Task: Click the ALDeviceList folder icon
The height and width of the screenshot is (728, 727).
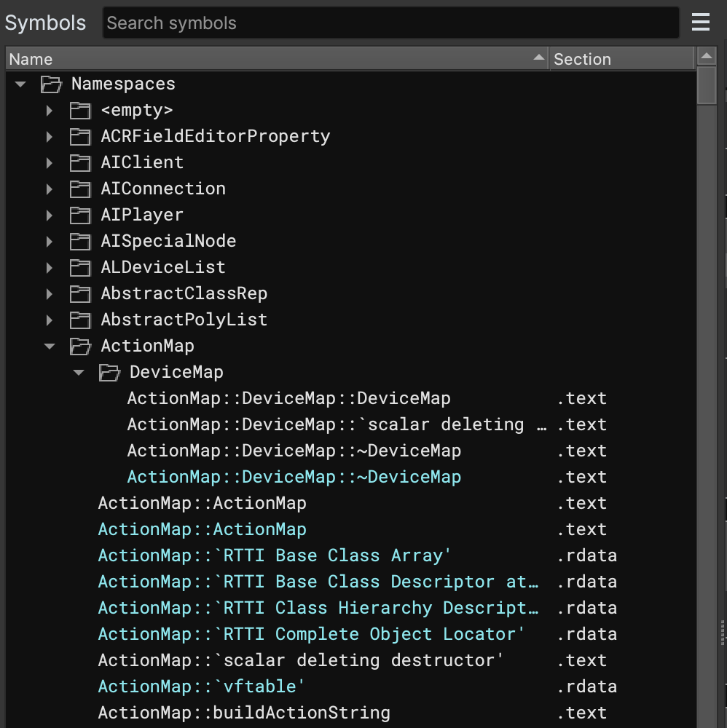Action: (80, 267)
